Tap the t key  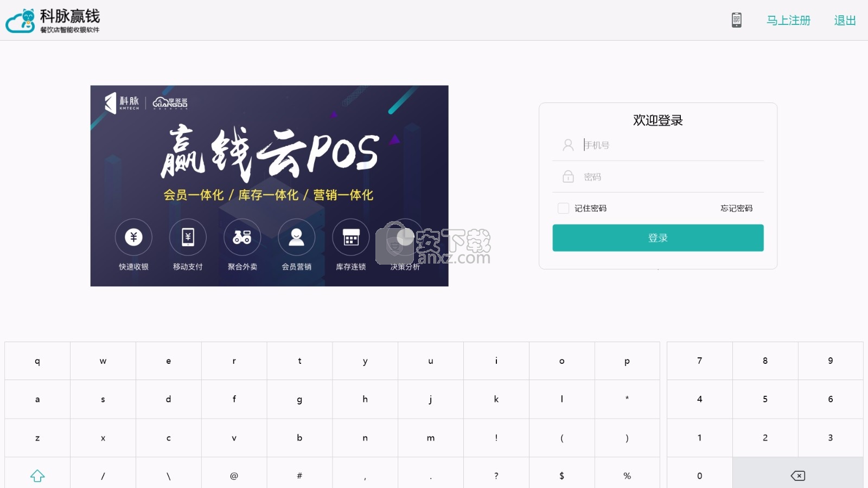pyautogui.click(x=299, y=361)
